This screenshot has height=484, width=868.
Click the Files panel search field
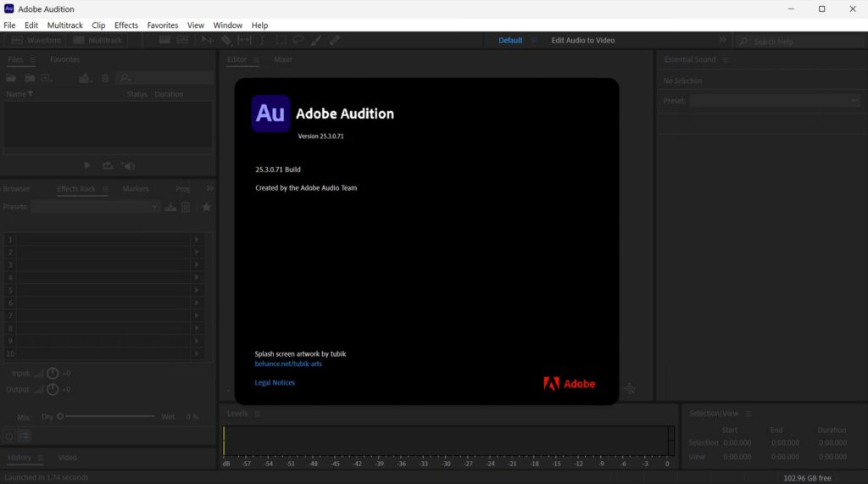pos(165,78)
